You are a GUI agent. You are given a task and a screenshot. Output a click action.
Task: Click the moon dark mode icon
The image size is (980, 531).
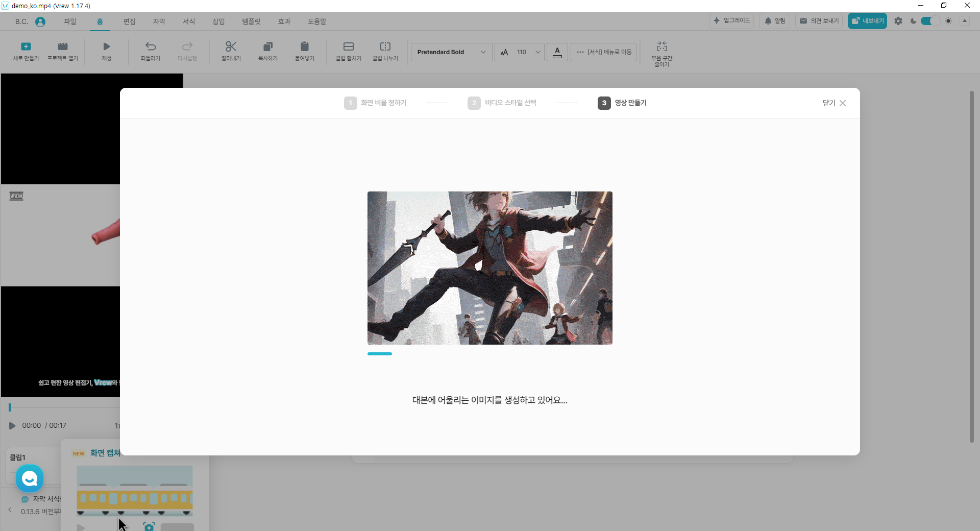point(913,21)
